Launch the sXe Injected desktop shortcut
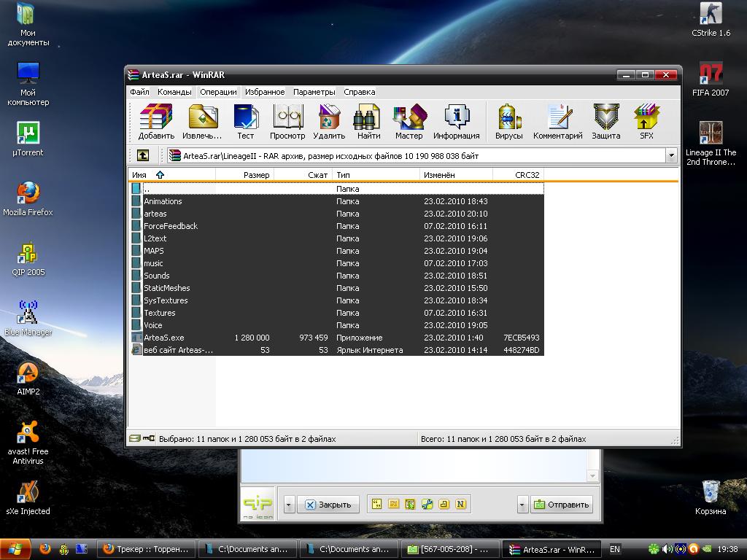 click(28, 498)
